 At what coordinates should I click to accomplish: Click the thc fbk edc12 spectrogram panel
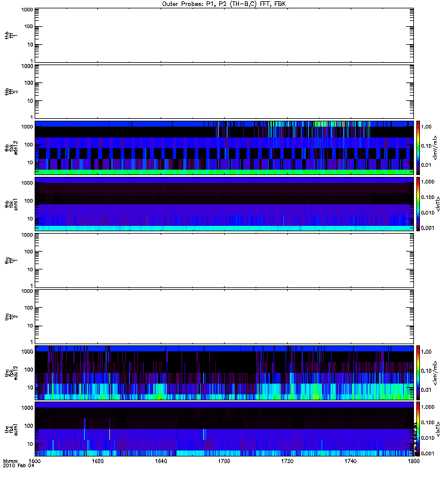point(225,373)
